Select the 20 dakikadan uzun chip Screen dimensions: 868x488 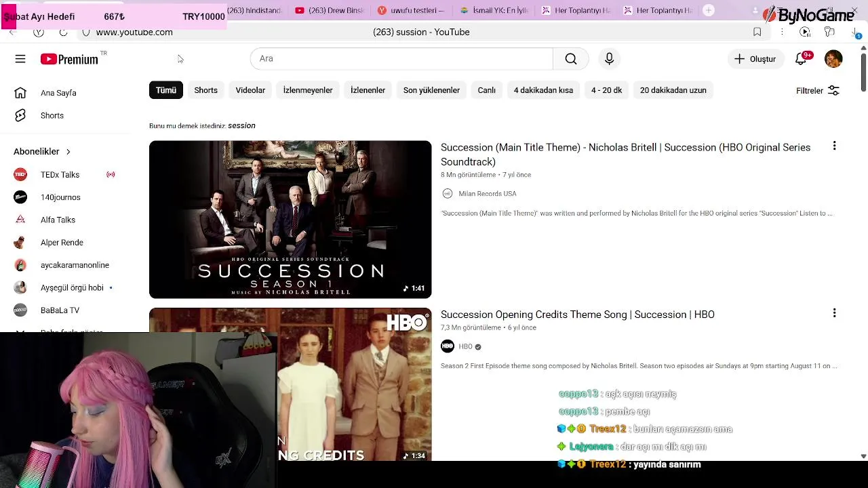click(x=673, y=90)
